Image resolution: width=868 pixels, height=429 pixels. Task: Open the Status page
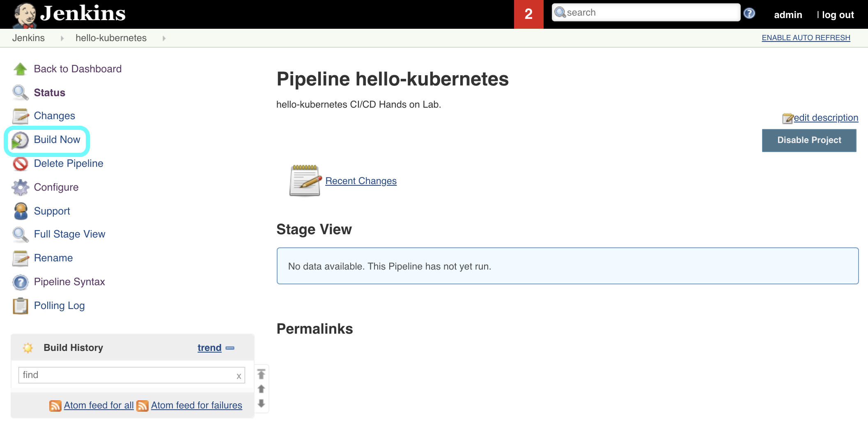tap(50, 92)
